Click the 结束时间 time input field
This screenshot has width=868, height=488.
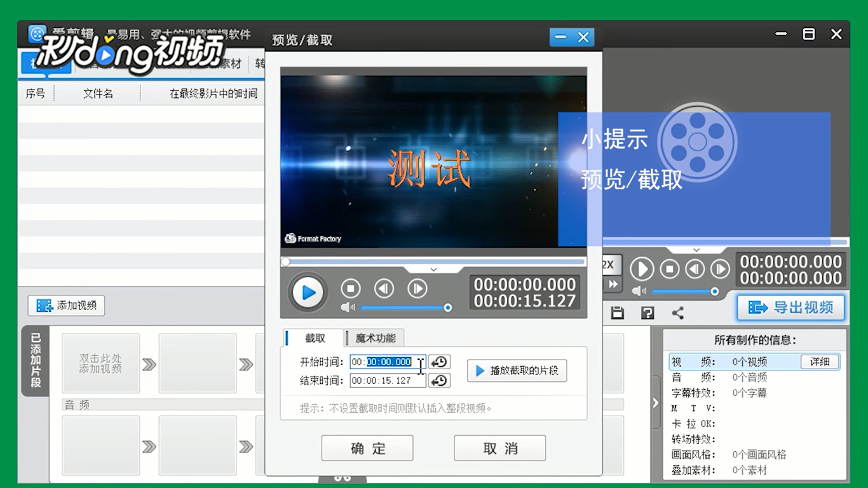click(386, 381)
